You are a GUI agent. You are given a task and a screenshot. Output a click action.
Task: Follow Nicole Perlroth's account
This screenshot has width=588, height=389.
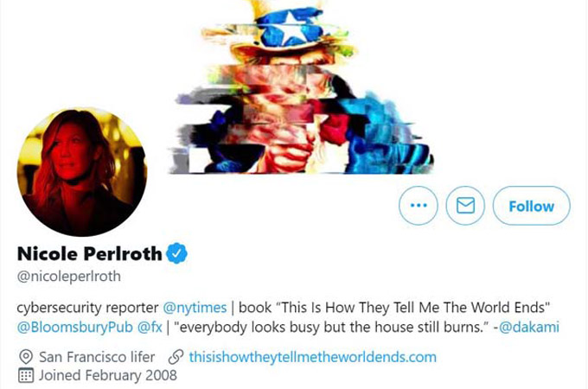(532, 206)
